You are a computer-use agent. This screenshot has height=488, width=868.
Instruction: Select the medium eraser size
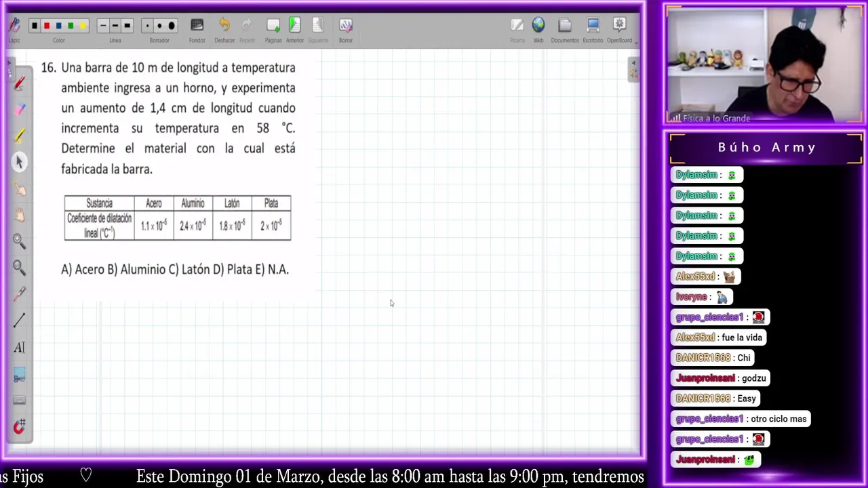[159, 26]
